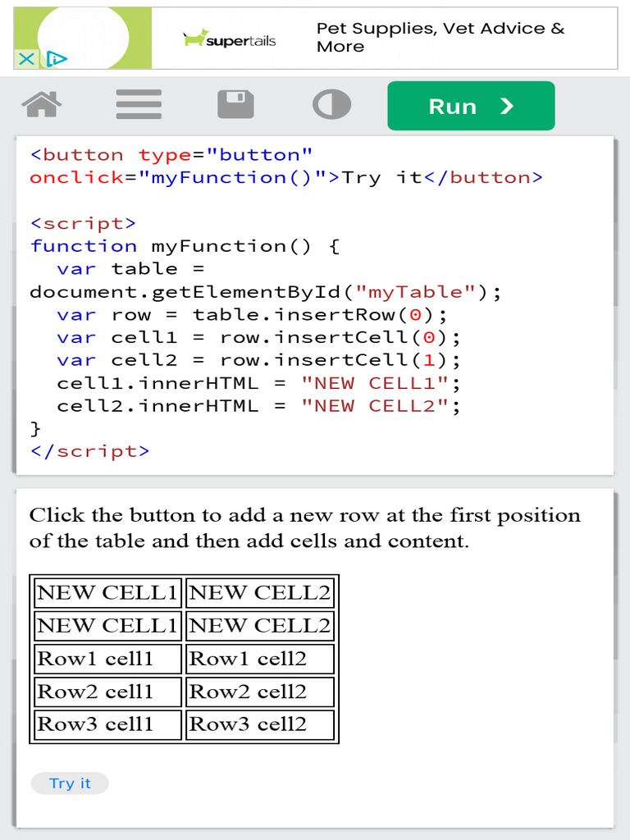Screen dimensions: 630x840
Task: Place cursor on '</script>' closing tag line
Action: coord(89,451)
